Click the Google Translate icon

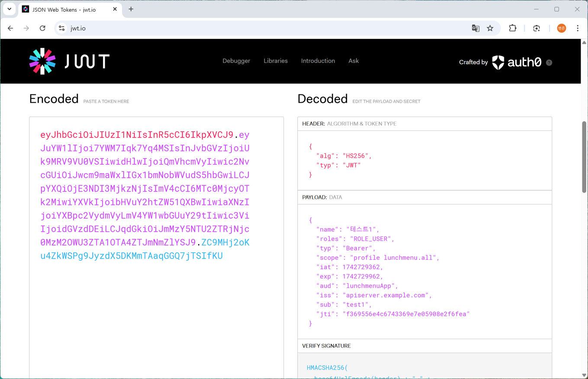tap(476, 28)
